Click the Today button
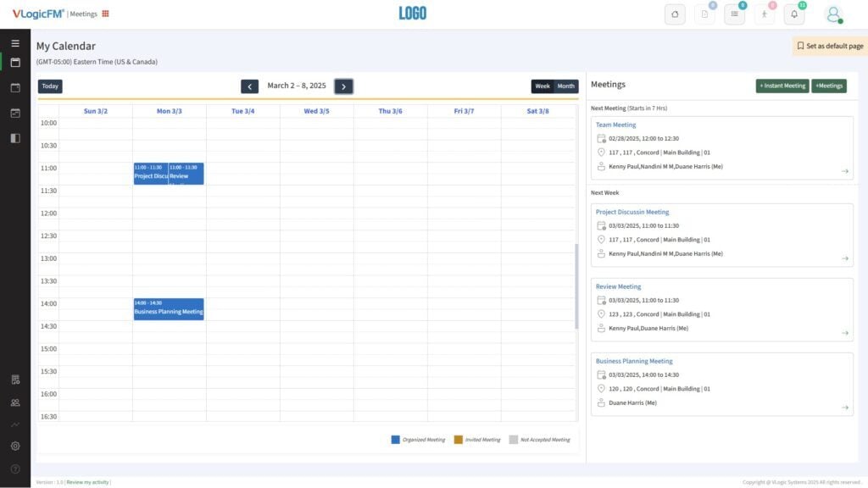The width and height of the screenshot is (868, 488). click(49, 86)
